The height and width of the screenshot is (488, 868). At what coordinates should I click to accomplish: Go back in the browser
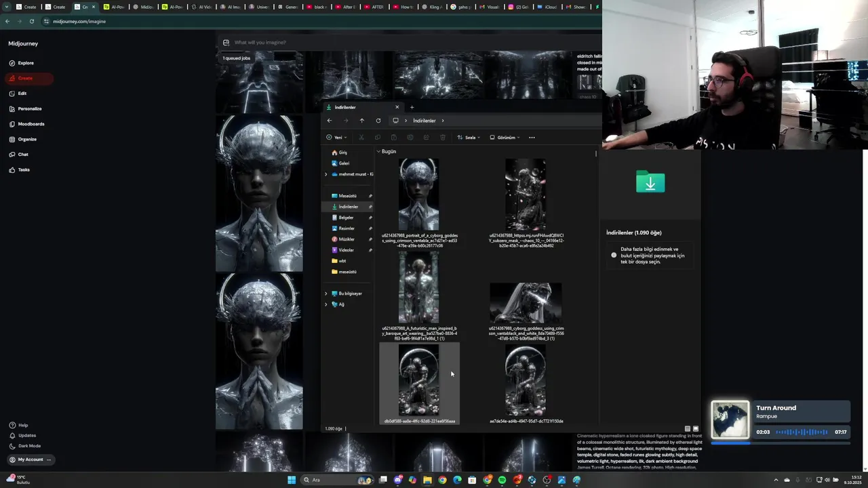point(7,21)
